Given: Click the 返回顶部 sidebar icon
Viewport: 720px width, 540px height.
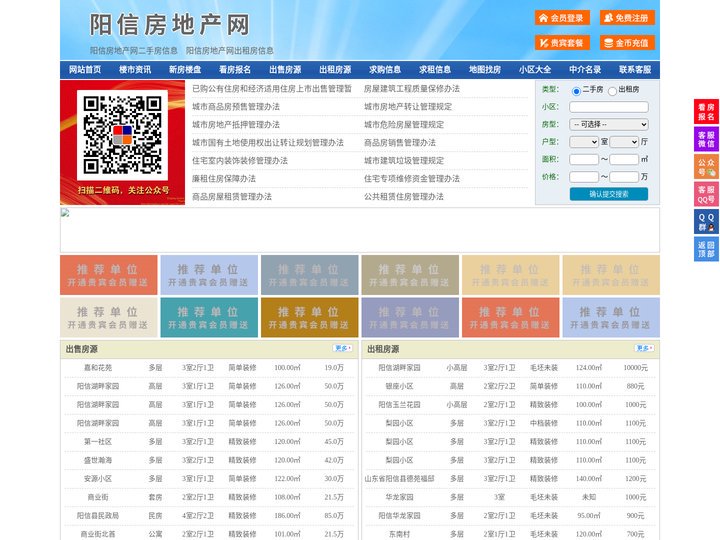Looking at the screenshot, I should pyautogui.click(x=706, y=249).
